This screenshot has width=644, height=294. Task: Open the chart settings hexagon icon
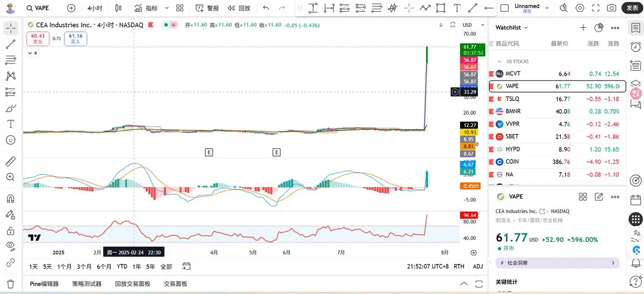point(580,8)
